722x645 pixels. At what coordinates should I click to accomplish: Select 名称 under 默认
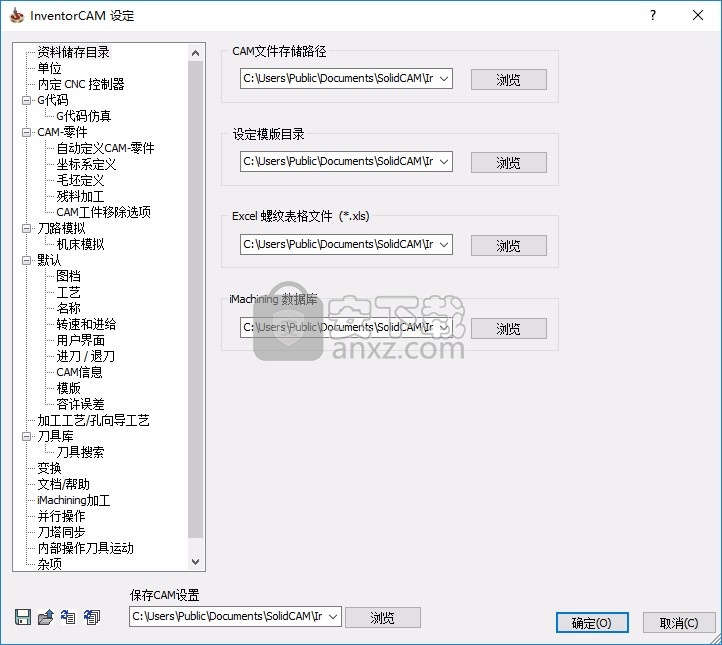point(68,308)
